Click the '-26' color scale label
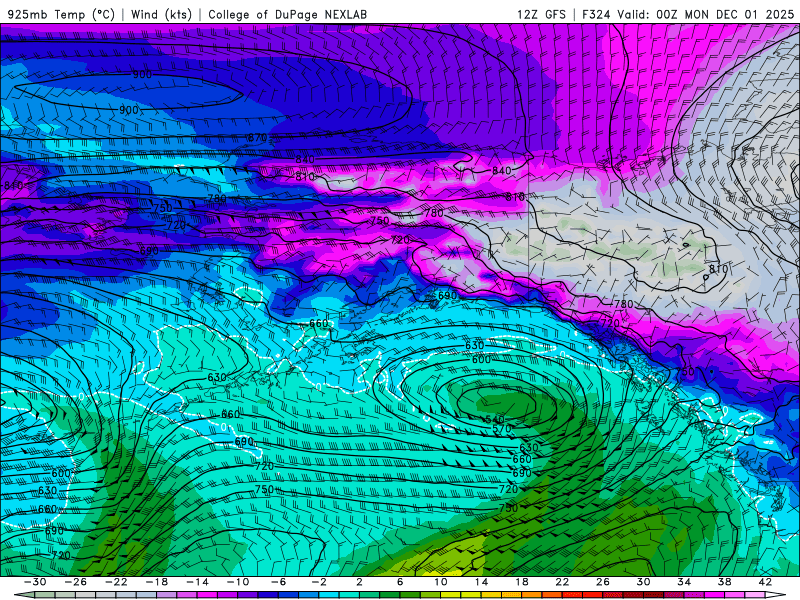800x600 pixels. [x=76, y=582]
